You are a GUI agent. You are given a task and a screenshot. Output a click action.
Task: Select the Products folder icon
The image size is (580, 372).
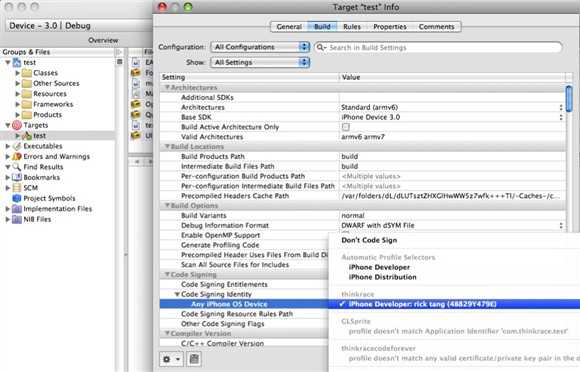[27, 115]
